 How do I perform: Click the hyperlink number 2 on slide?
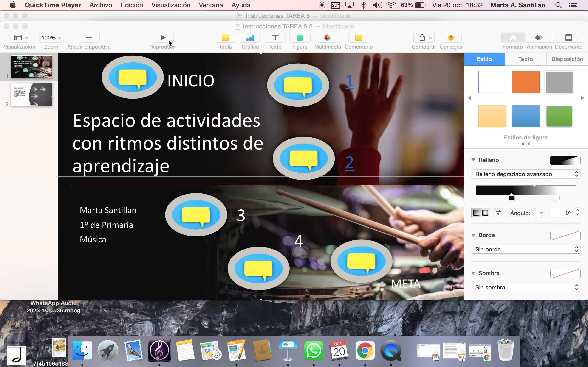click(x=349, y=162)
